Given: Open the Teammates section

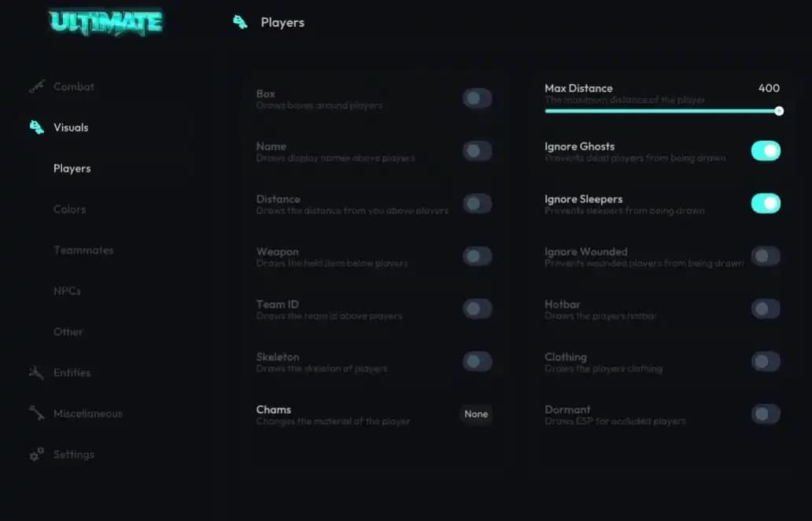Looking at the screenshot, I should pyautogui.click(x=83, y=250).
